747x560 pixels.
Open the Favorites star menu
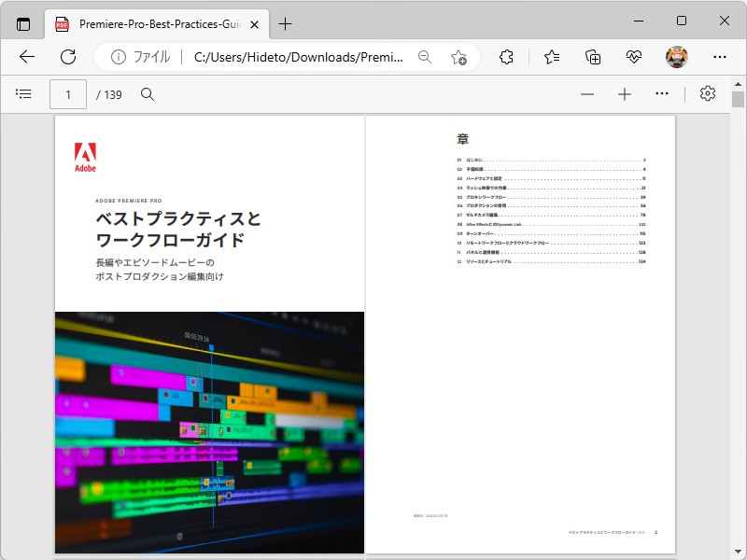click(549, 57)
